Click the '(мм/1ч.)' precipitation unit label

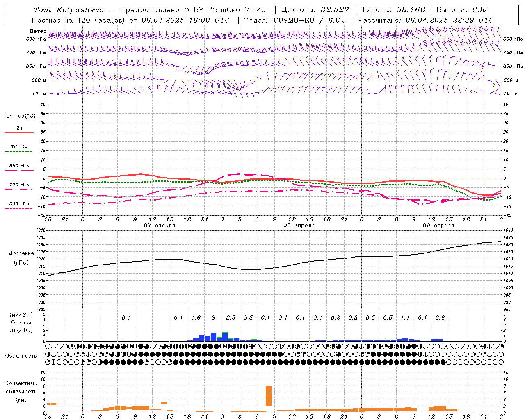21,330
